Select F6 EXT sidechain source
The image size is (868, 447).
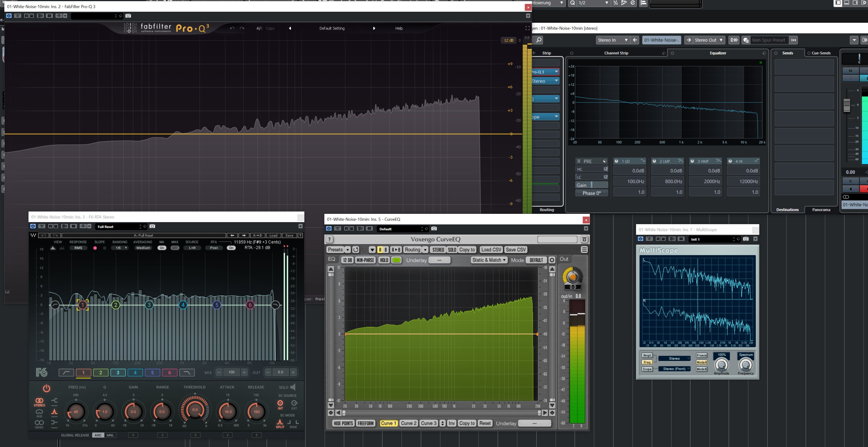tap(294, 404)
